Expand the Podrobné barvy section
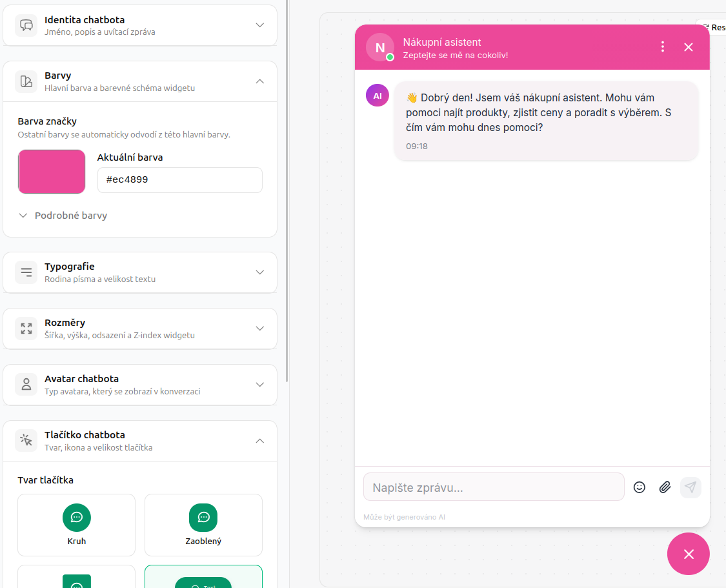This screenshot has width=726, height=588. [63, 216]
